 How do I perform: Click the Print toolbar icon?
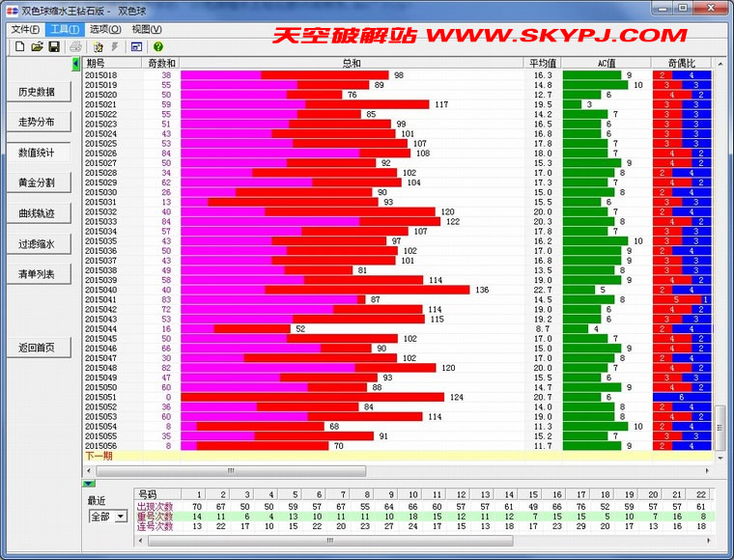(76, 46)
